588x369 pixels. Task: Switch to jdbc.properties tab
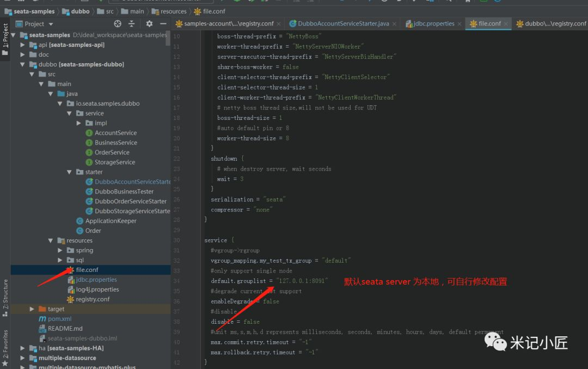coord(433,23)
